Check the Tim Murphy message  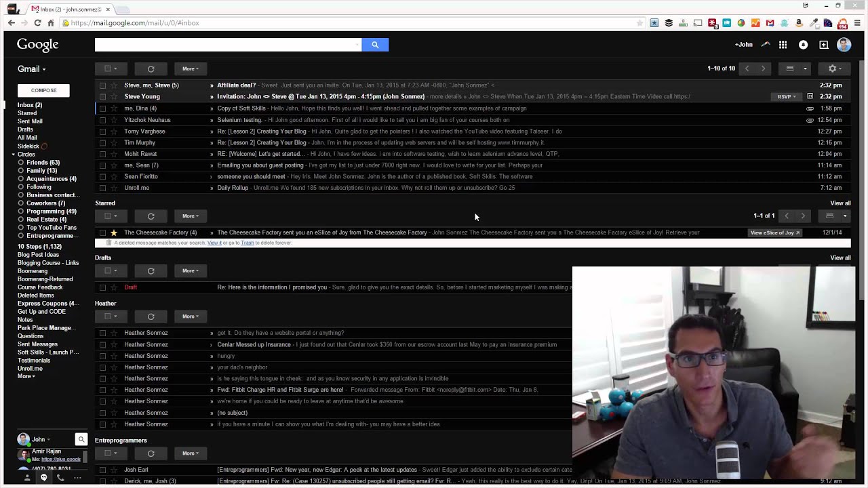[x=102, y=142]
